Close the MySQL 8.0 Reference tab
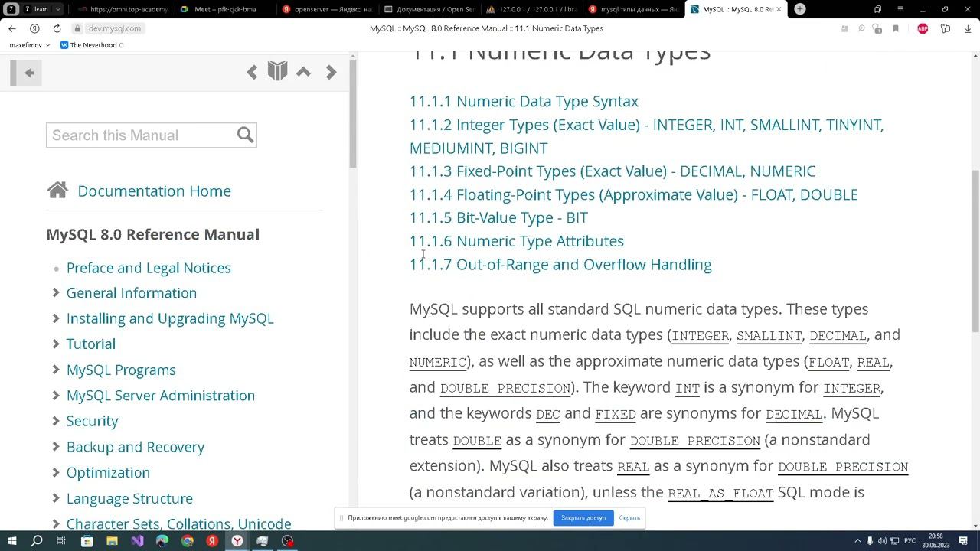Viewport: 980px width, 551px height. tap(779, 9)
